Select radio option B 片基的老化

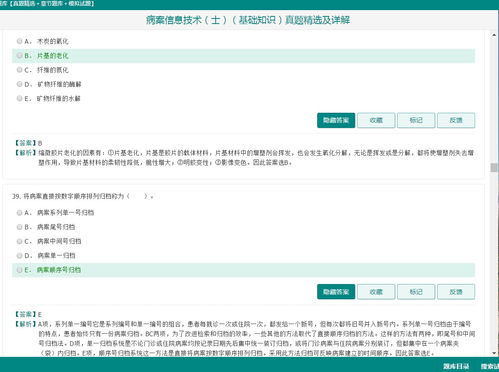tap(19, 55)
